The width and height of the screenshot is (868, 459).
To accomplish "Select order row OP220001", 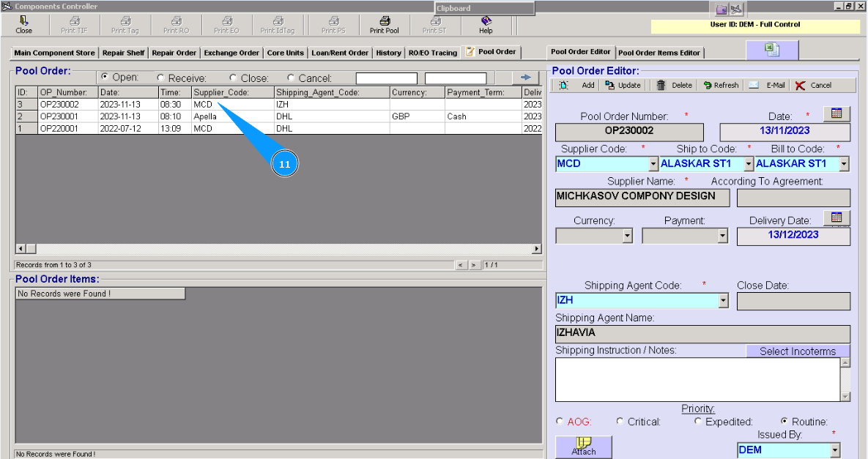I will coord(278,128).
